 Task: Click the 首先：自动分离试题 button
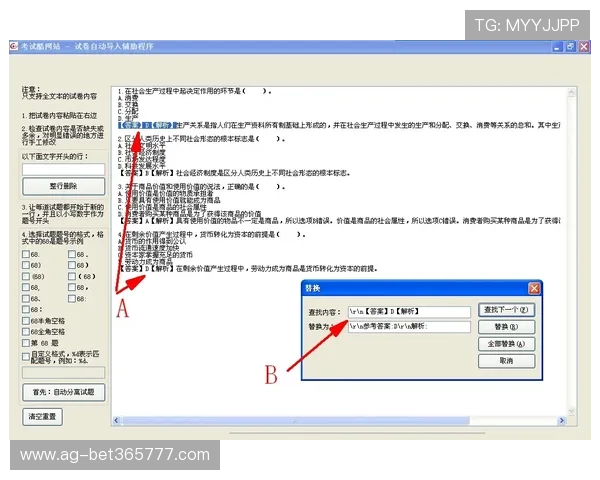(x=64, y=392)
